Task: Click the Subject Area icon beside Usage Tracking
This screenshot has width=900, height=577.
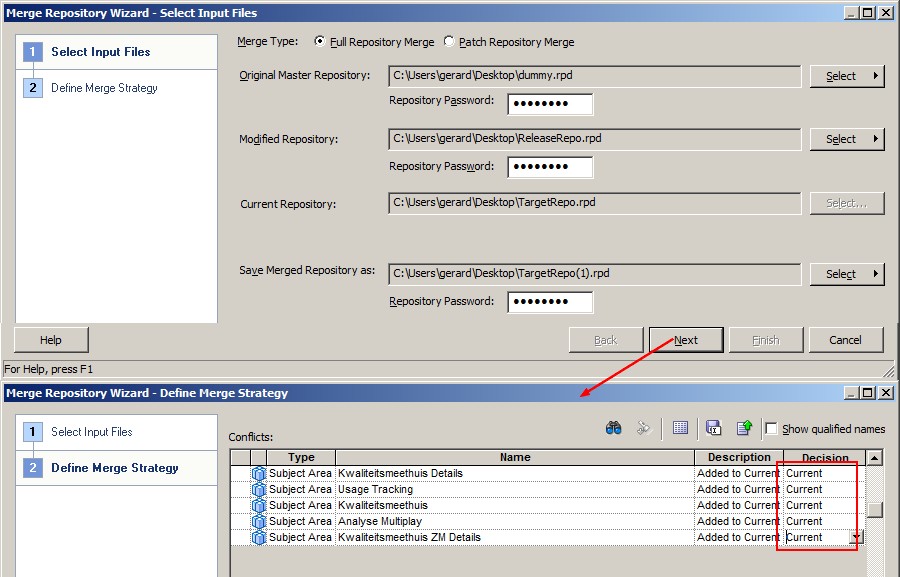Action: click(259, 488)
